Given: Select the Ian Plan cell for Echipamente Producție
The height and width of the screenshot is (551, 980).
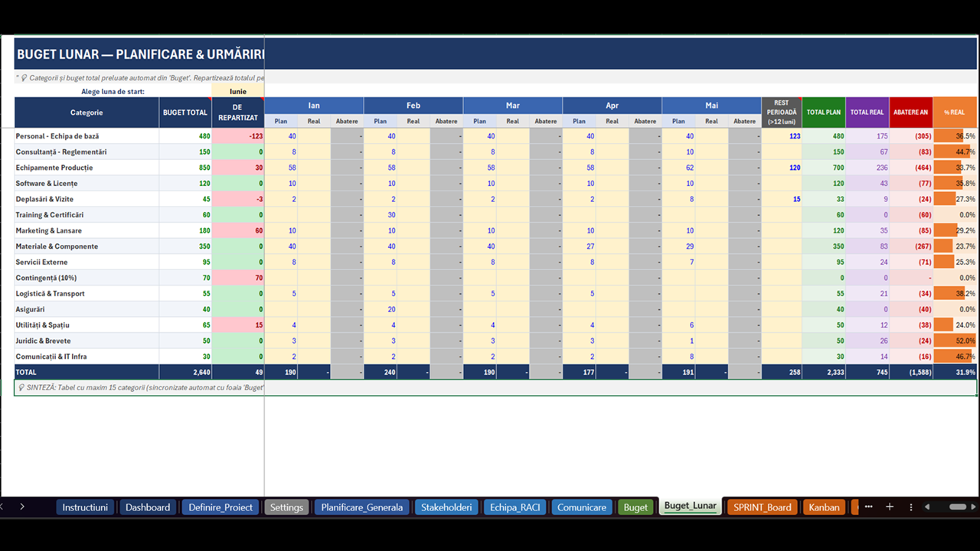Looking at the screenshot, I should tap(281, 168).
